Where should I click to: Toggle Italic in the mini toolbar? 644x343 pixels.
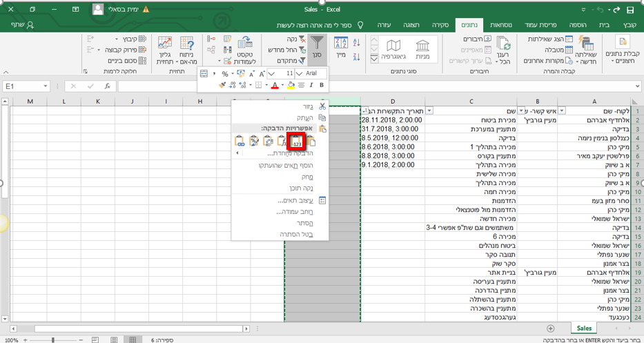(x=311, y=85)
